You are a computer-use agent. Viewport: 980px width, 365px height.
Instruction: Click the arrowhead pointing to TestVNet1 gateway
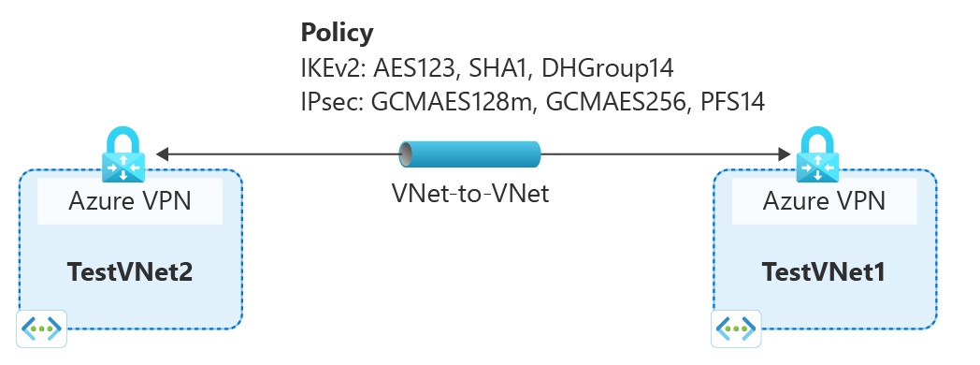point(785,154)
